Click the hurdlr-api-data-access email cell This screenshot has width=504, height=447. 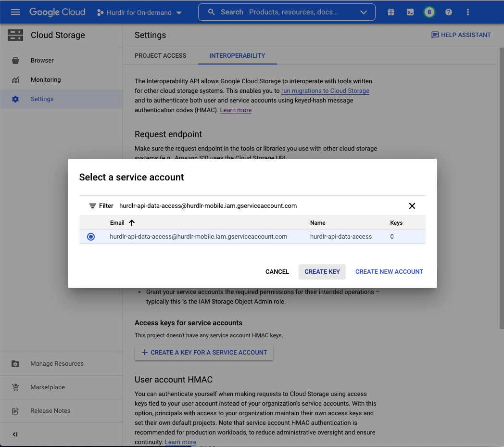(x=198, y=237)
